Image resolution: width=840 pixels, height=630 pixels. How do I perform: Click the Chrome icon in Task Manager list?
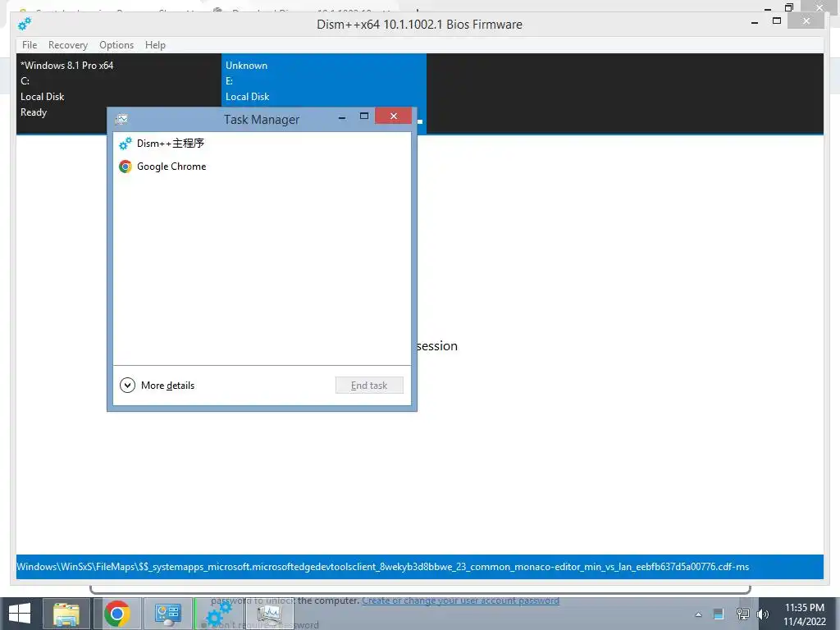126,167
